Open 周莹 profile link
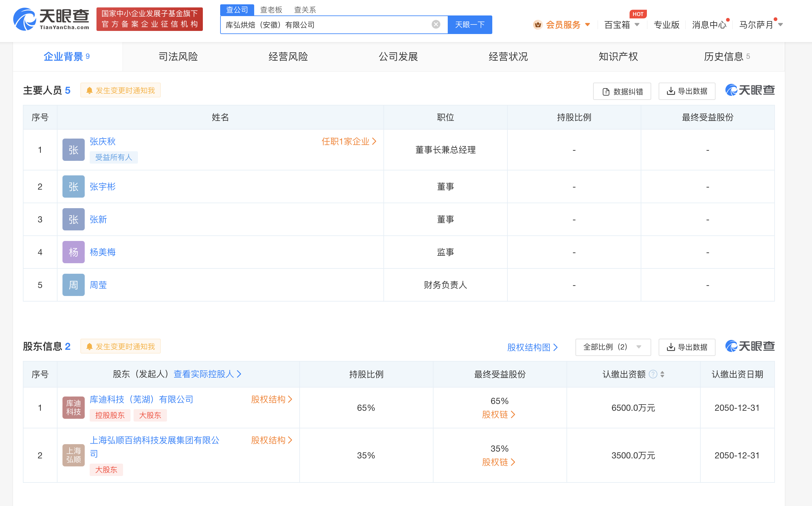Image resolution: width=812 pixels, height=506 pixels. click(98, 285)
